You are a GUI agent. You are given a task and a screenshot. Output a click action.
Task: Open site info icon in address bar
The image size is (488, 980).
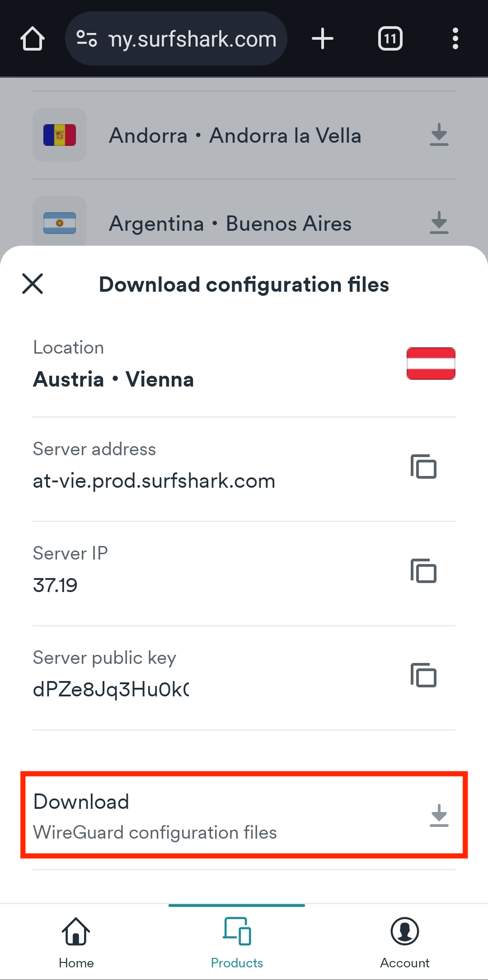point(87,39)
